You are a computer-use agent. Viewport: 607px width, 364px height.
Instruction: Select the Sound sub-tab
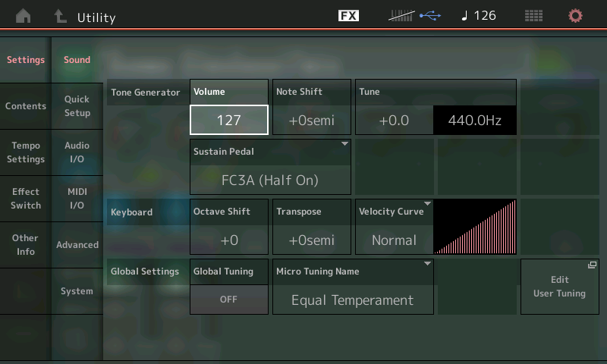(77, 60)
